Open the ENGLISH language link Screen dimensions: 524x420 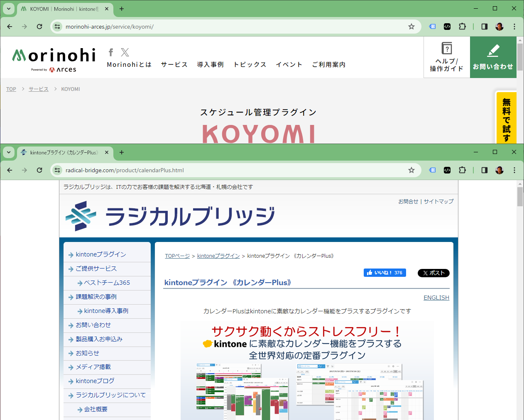click(436, 298)
